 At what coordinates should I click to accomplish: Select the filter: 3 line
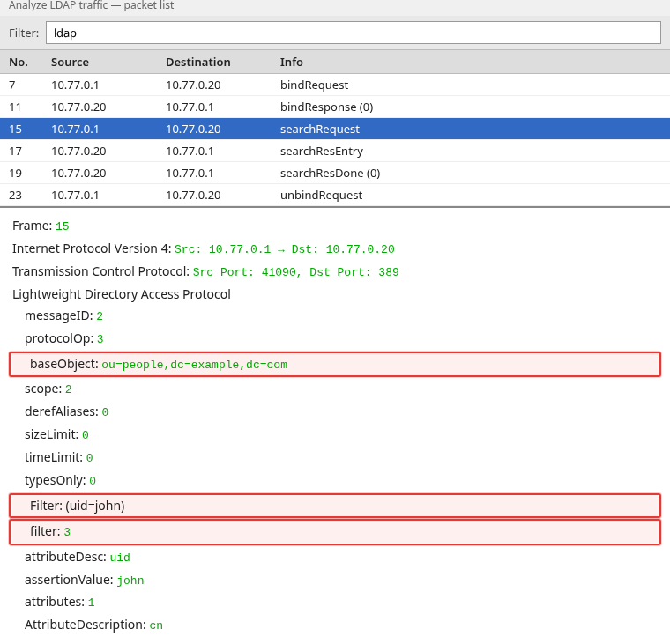(335, 532)
